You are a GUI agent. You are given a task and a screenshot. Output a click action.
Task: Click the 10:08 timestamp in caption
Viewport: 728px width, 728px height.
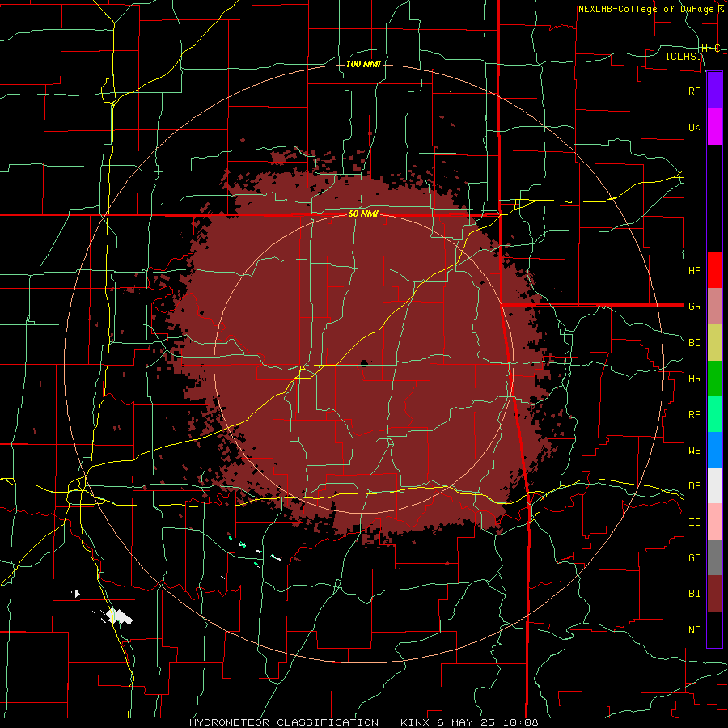[x=519, y=722]
